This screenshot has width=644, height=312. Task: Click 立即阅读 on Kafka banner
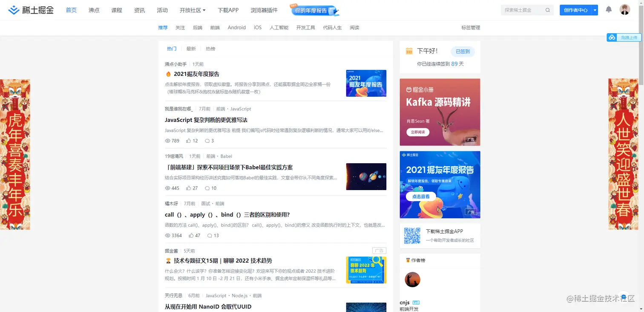tap(417, 132)
